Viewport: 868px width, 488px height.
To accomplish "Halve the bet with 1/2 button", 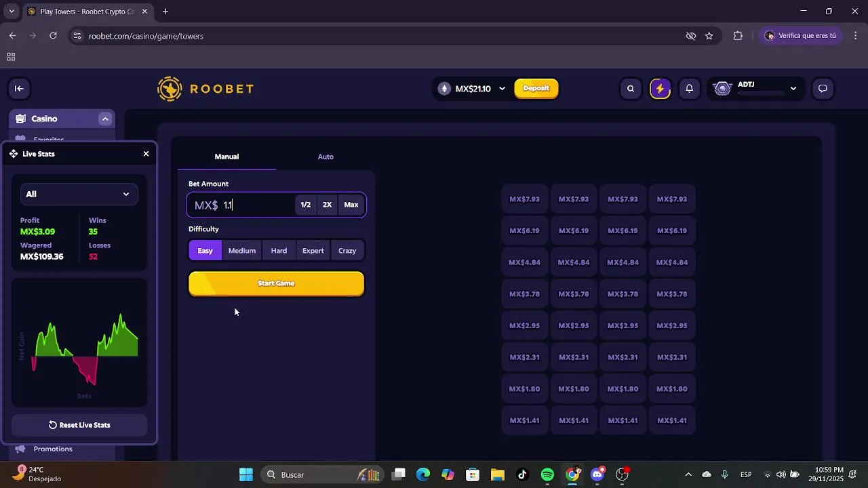I will click(x=306, y=205).
